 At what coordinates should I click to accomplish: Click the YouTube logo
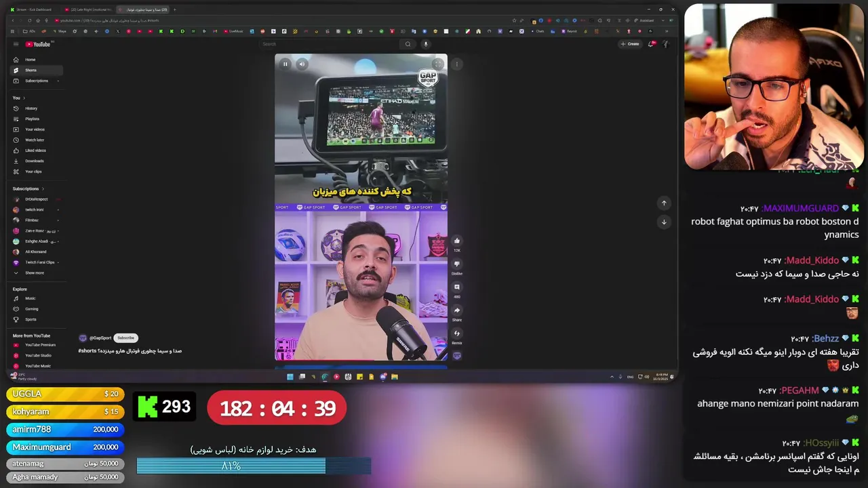[39, 44]
